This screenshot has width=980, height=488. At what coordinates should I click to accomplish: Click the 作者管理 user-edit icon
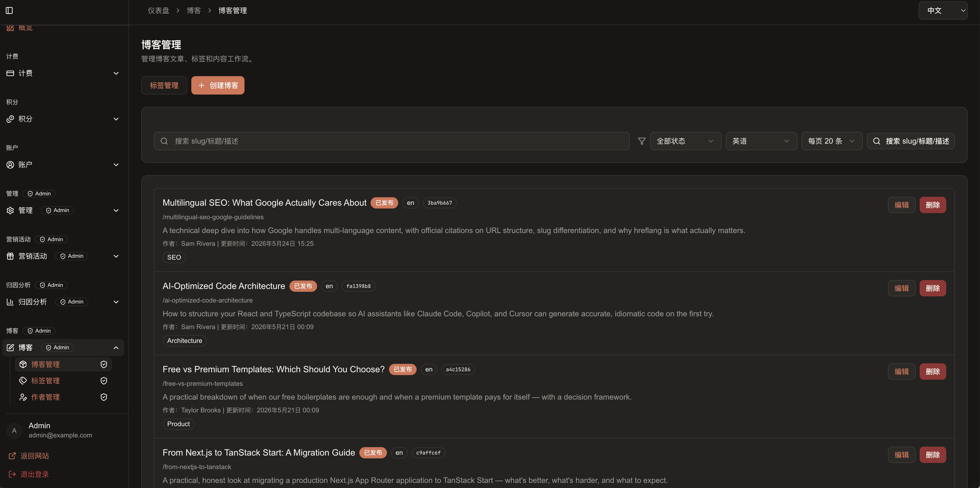click(23, 397)
